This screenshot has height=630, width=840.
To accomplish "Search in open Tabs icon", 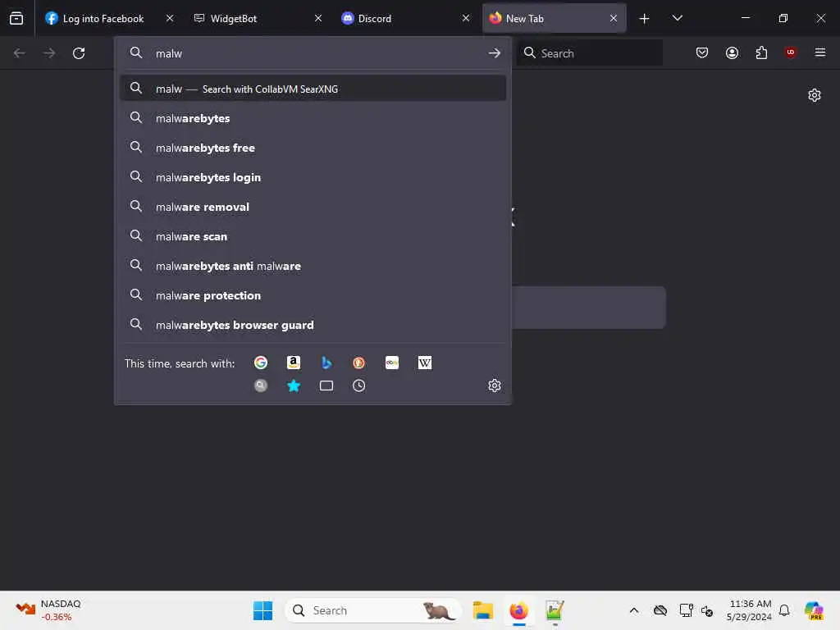I will (x=326, y=386).
